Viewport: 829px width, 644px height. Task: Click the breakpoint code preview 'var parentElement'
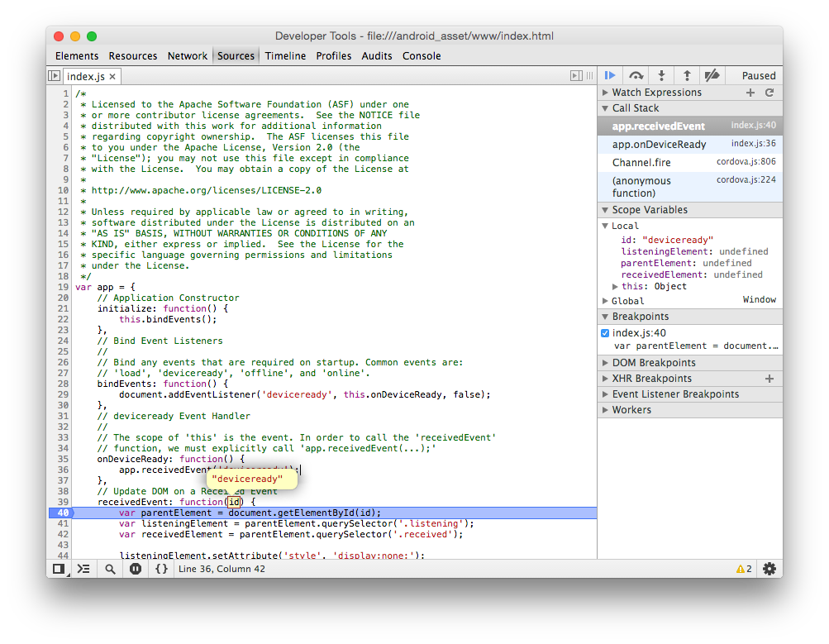pyautogui.click(x=696, y=346)
